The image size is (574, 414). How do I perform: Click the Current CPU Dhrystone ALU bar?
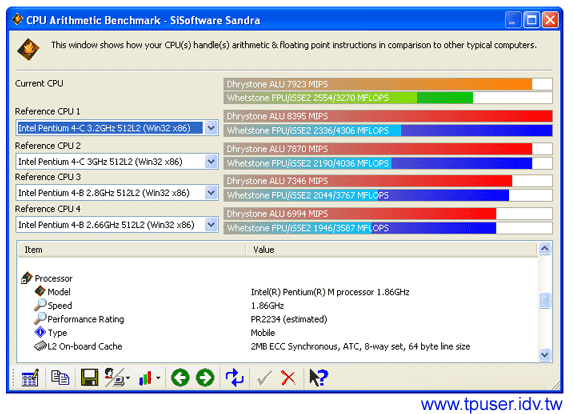tap(388, 84)
